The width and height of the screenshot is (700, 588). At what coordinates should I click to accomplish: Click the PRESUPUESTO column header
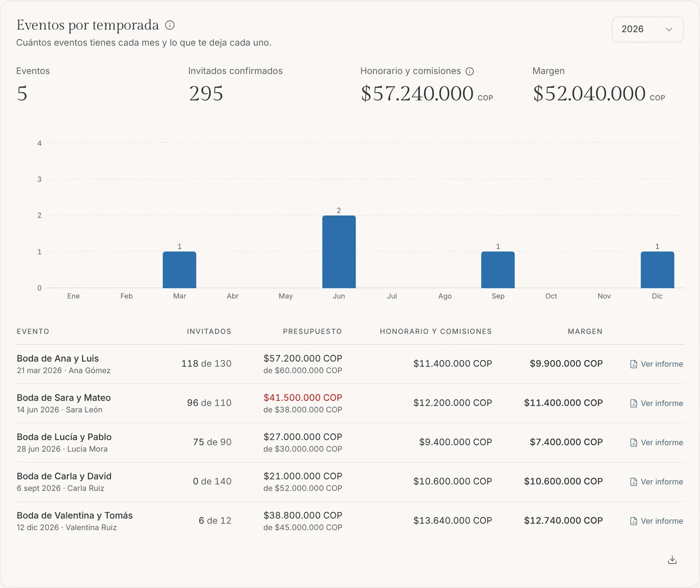pos(312,331)
